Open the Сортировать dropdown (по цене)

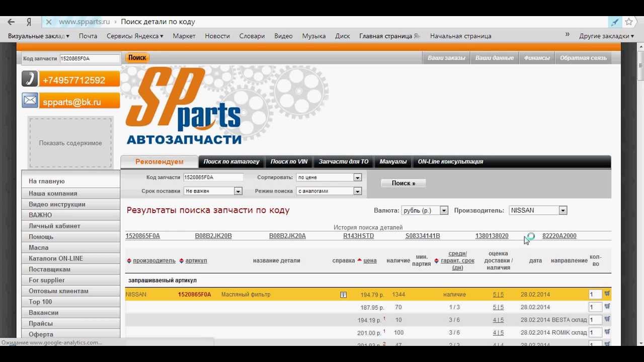(329, 177)
